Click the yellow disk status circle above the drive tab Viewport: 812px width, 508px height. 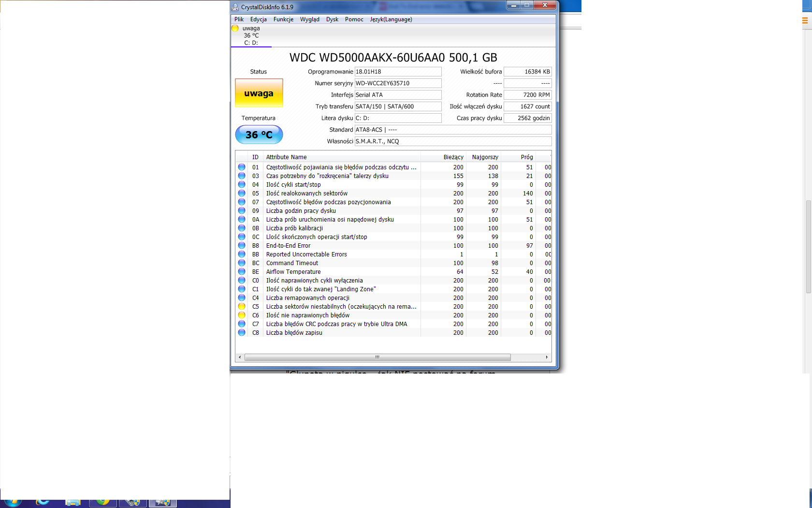point(235,29)
